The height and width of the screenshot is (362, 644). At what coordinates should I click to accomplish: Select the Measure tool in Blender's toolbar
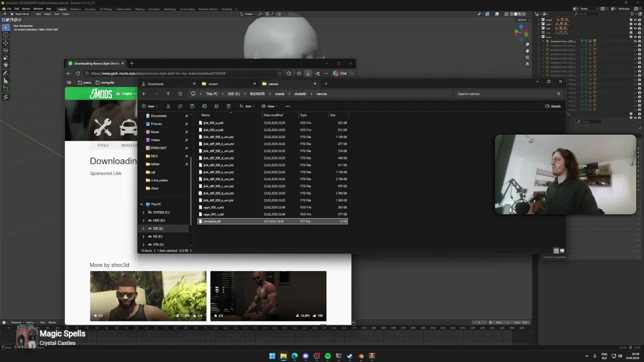coord(6,80)
